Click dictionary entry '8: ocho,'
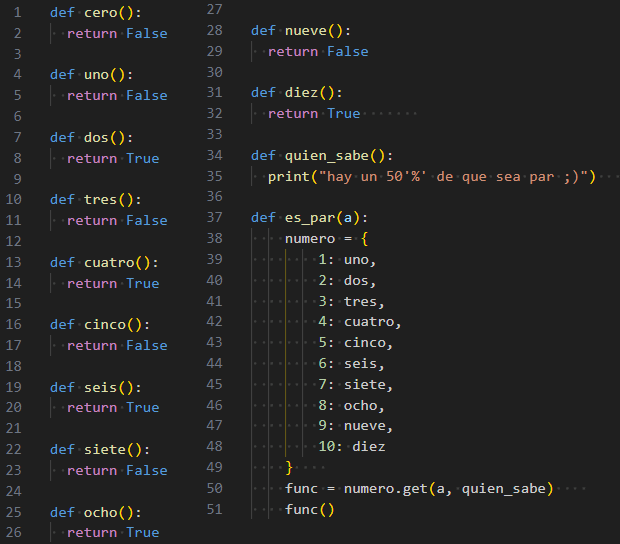The image size is (620, 544). [352, 406]
